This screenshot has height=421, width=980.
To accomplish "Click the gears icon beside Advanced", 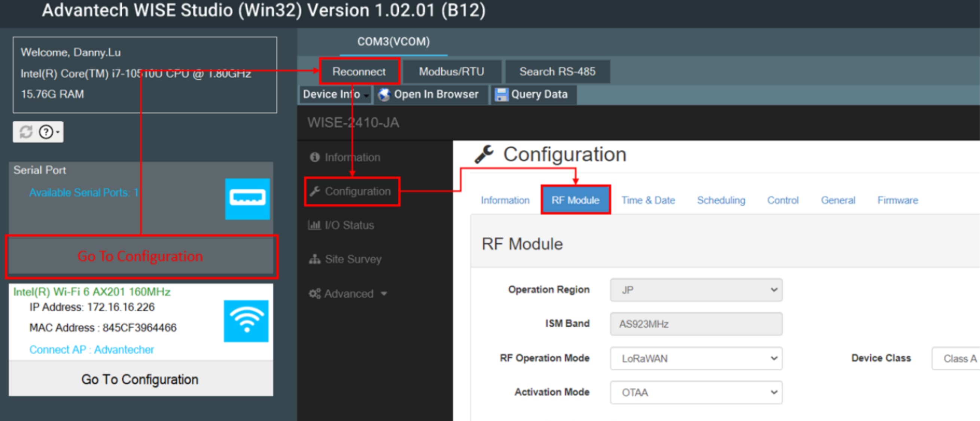I will 314,294.
